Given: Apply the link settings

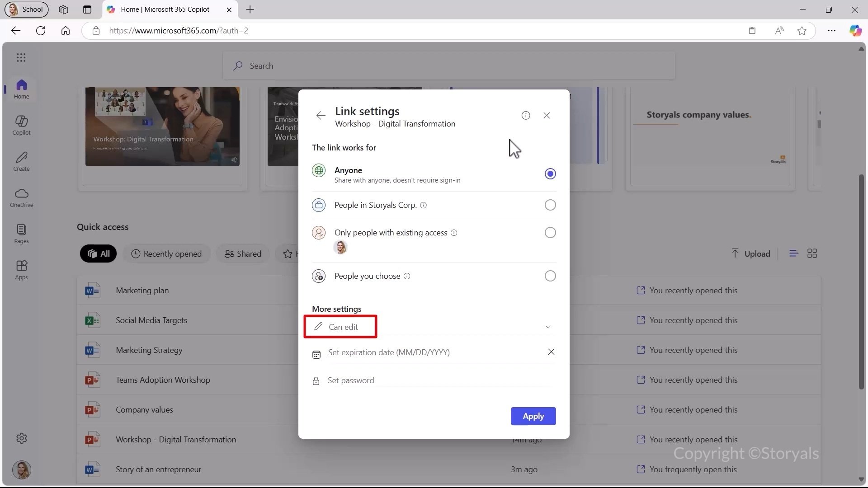Looking at the screenshot, I should point(533,416).
